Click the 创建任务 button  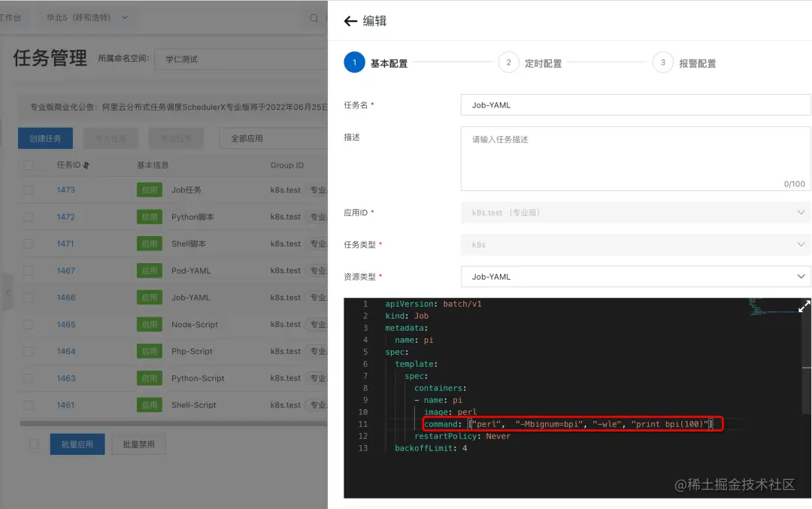click(x=45, y=138)
